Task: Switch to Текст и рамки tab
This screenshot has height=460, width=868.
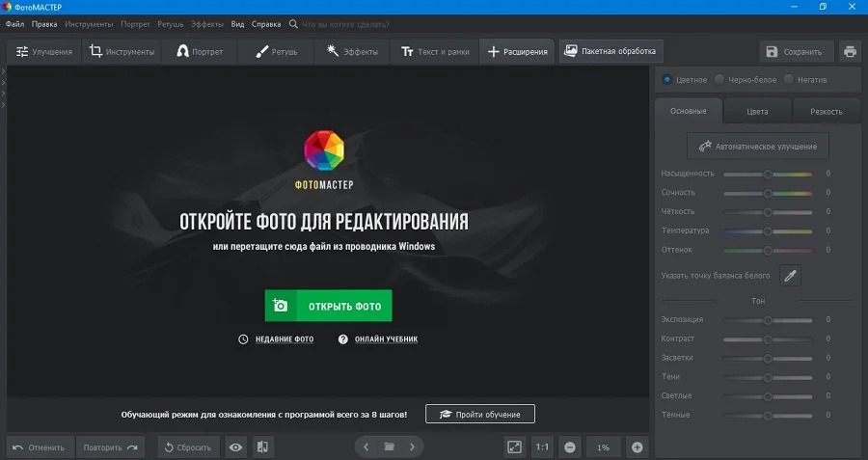Action: coord(435,51)
